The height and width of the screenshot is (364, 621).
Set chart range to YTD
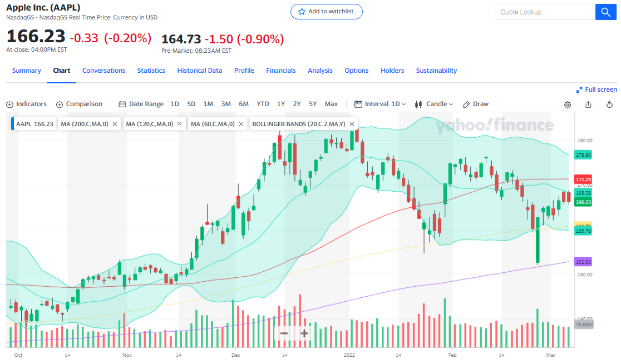pos(263,104)
